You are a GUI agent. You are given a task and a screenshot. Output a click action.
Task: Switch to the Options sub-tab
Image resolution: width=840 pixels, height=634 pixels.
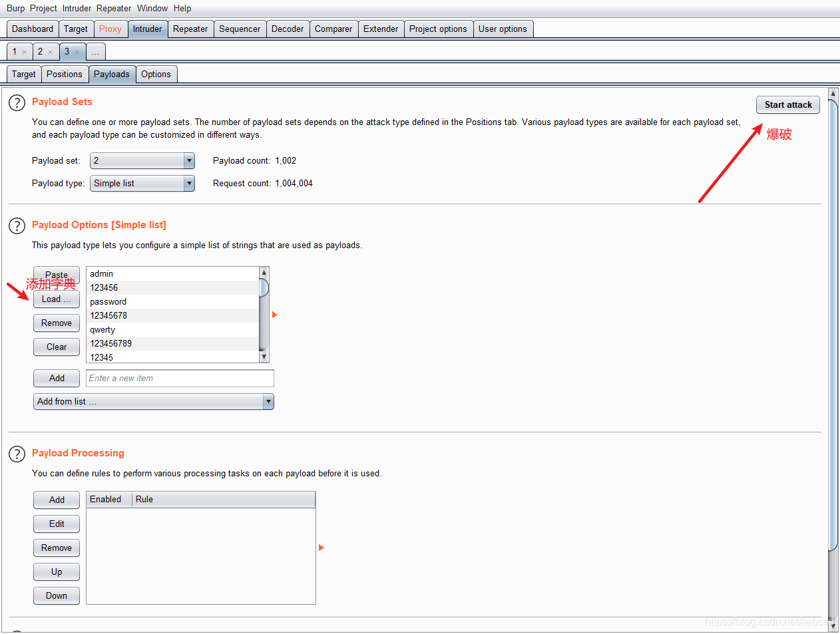[156, 74]
